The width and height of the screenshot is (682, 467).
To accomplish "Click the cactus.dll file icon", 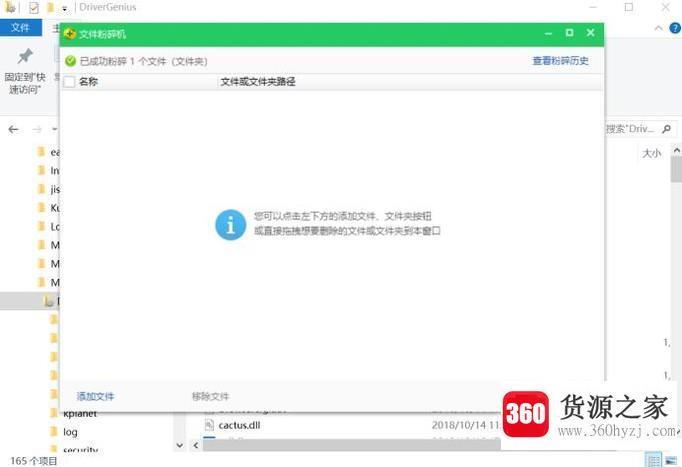I will point(209,425).
